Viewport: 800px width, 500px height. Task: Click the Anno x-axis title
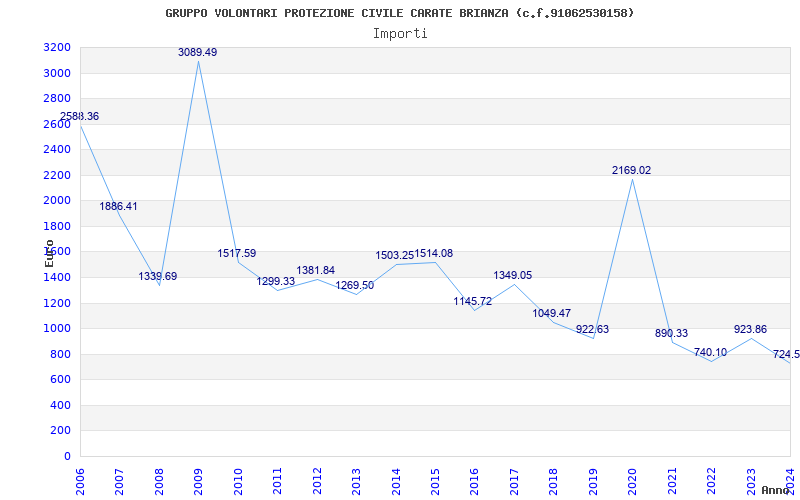[775, 490]
